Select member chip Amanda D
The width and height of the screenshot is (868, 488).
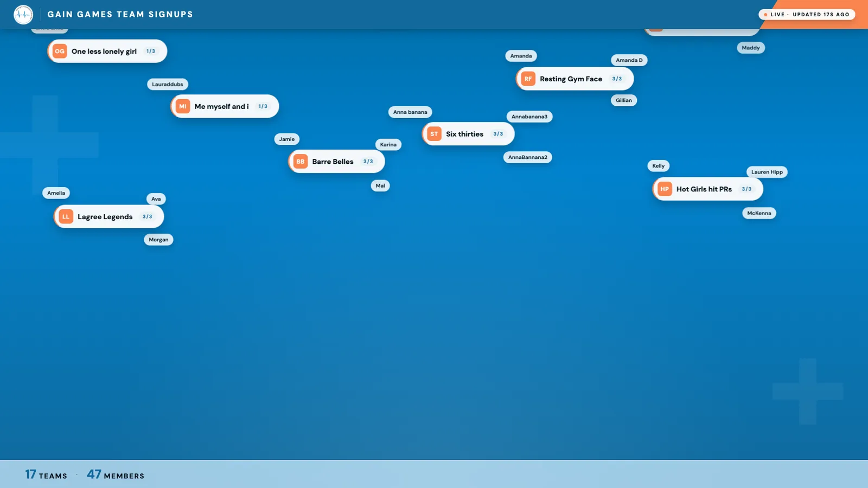point(629,60)
